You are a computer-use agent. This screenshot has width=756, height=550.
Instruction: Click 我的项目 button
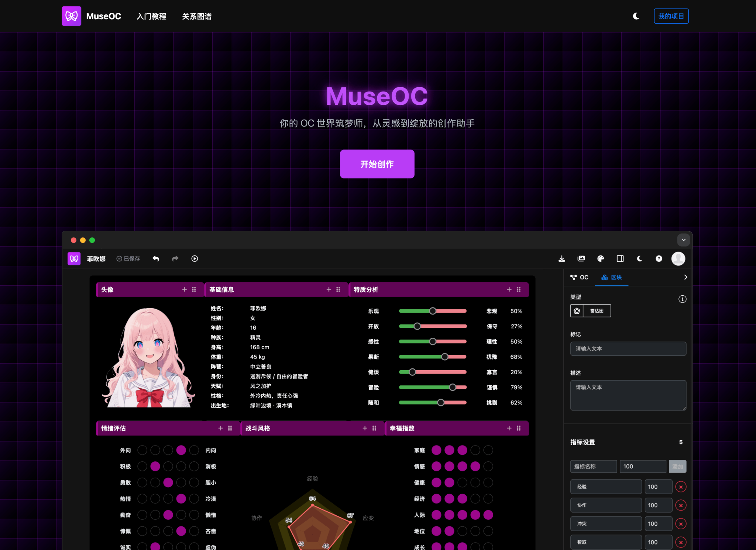click(x=671, y=16)
